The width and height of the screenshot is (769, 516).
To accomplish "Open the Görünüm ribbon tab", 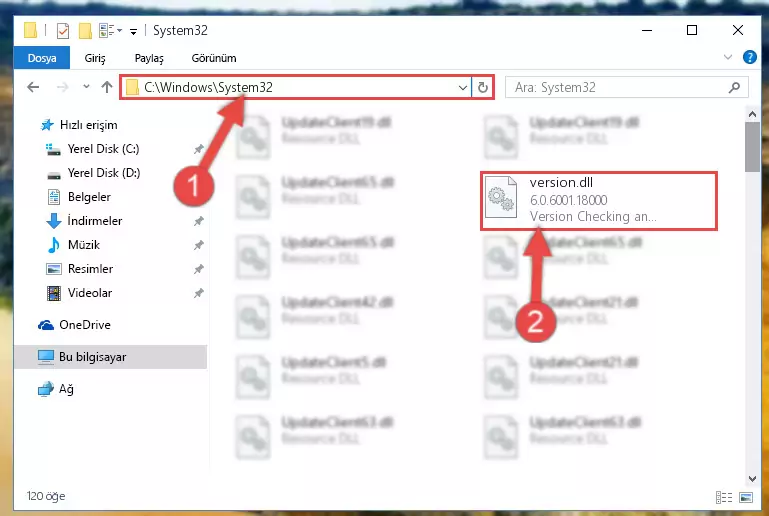I will pyautogui.click(x=214, y=58).
